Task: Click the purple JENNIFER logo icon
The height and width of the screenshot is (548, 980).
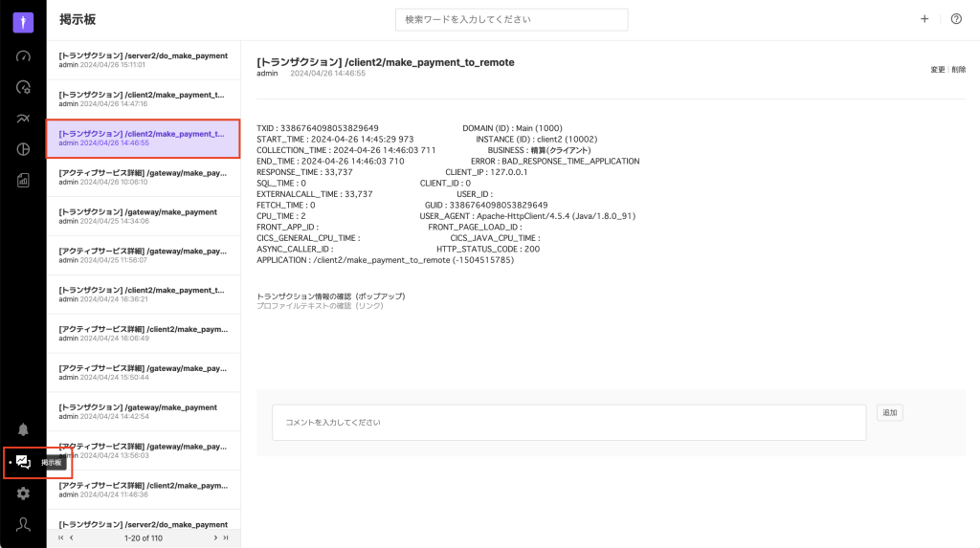Action: tap(23, 22)
